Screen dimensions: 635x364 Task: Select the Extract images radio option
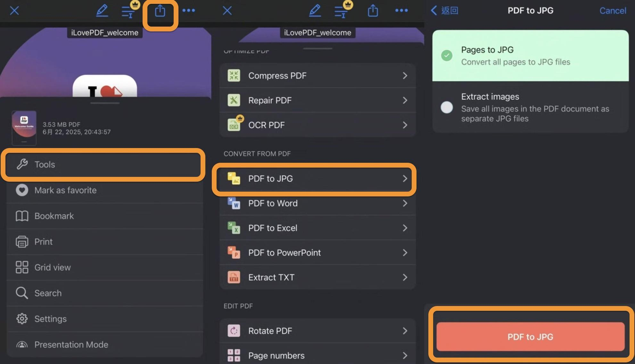pyautogui.click(x=447, y=107)
